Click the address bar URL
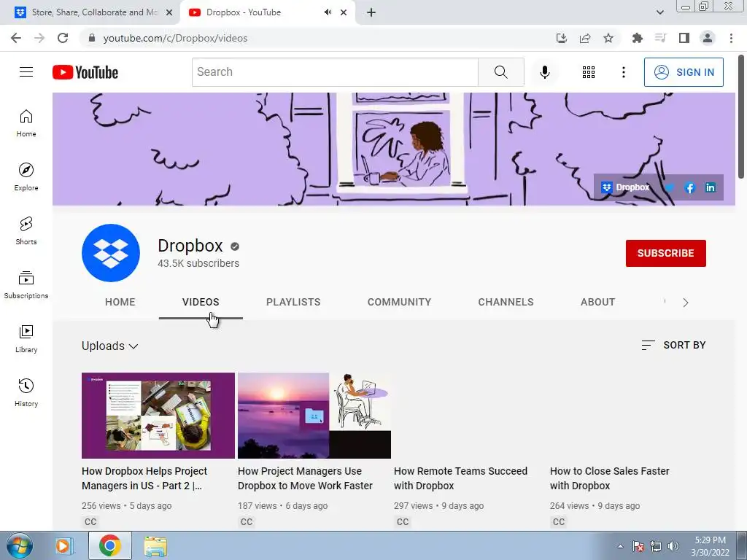The image size is (747, 560). (x=175, y=38)
